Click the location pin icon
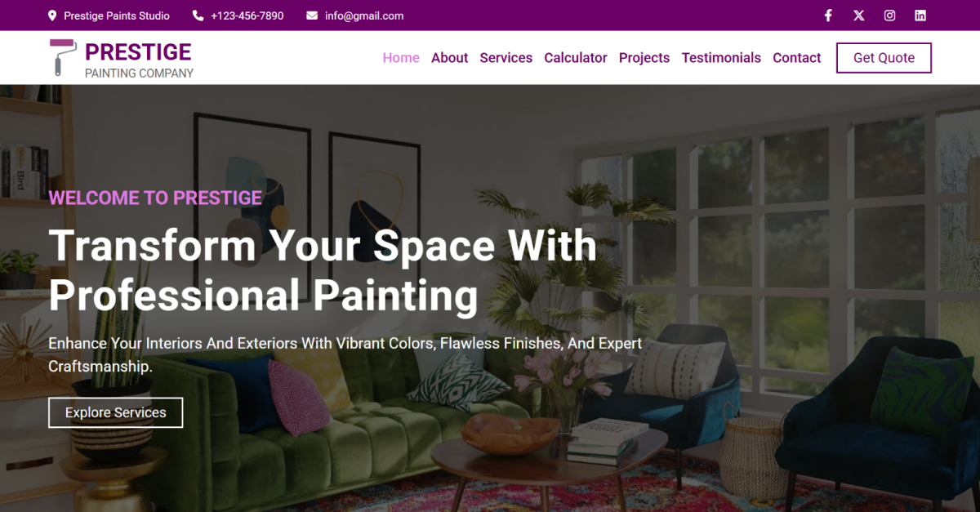The image size is (980, 512). click(x=53, y=16)
